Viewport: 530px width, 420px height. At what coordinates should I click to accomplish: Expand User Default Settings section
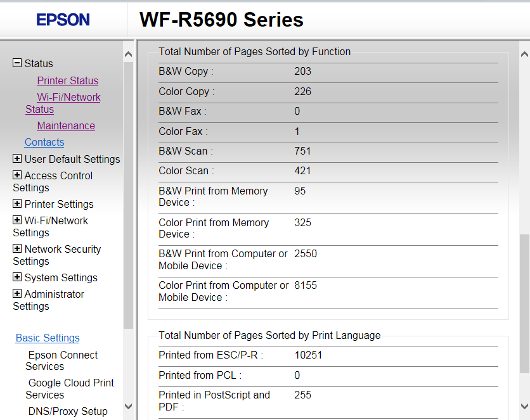[17, 159]
